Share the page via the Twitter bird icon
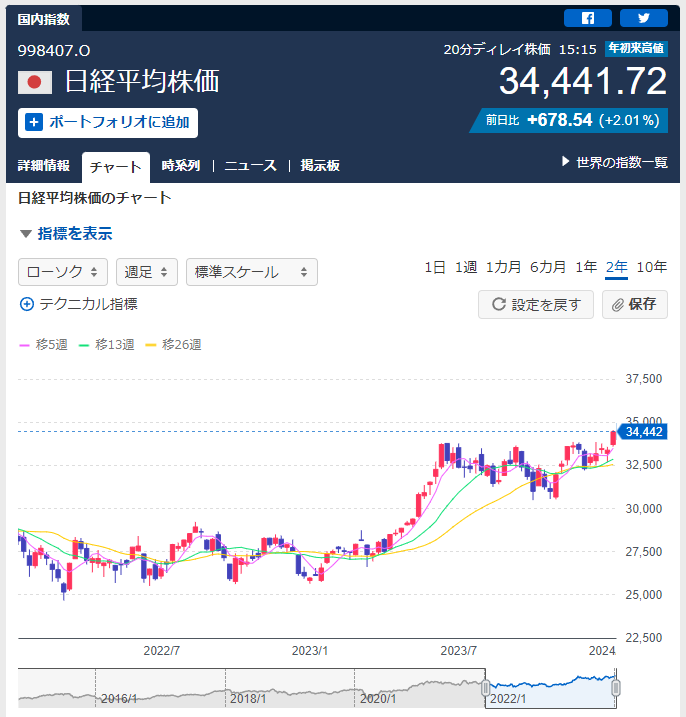This screenshot has width=686, height=717. 643,18
